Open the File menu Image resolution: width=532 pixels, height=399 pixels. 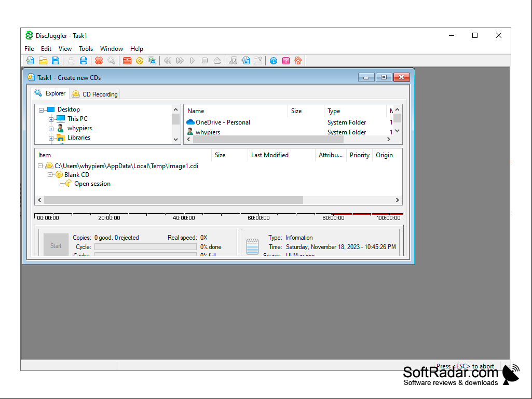[29, 49]
